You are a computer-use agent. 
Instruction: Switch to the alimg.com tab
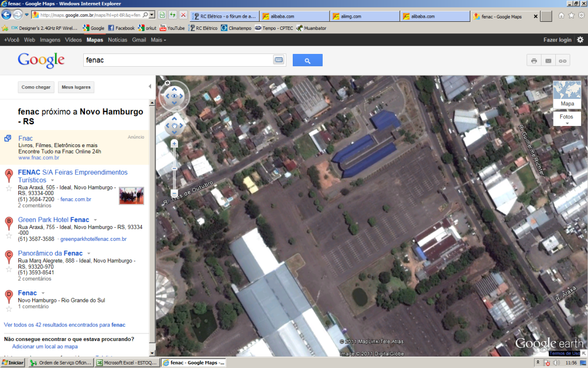click(x=365, y=16)
